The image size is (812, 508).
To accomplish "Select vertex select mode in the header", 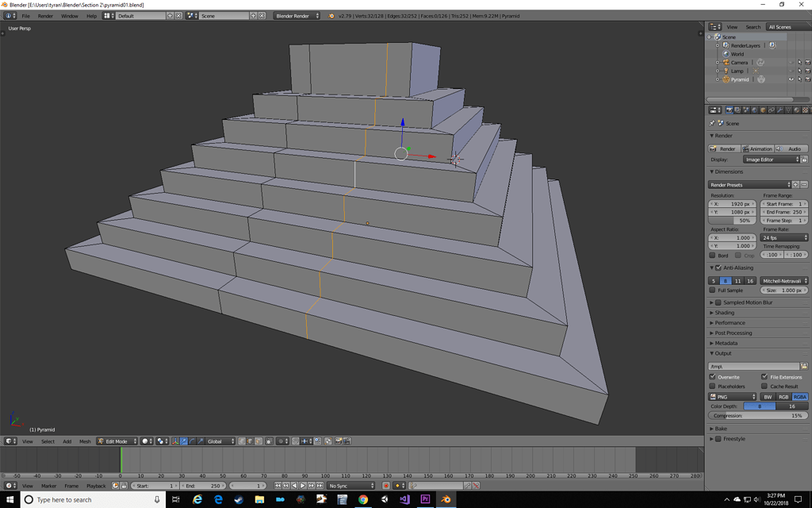I will [243, 441].
